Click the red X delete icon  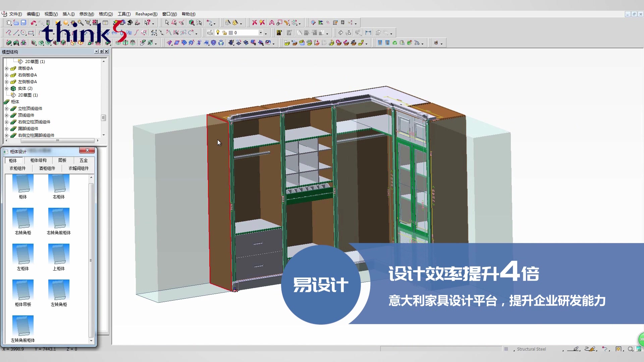coord(255,22)
